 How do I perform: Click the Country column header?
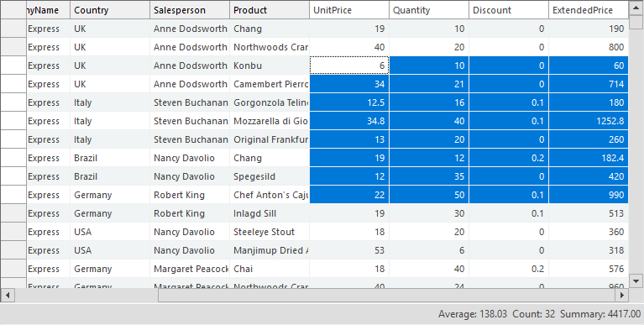pos(110,10)
